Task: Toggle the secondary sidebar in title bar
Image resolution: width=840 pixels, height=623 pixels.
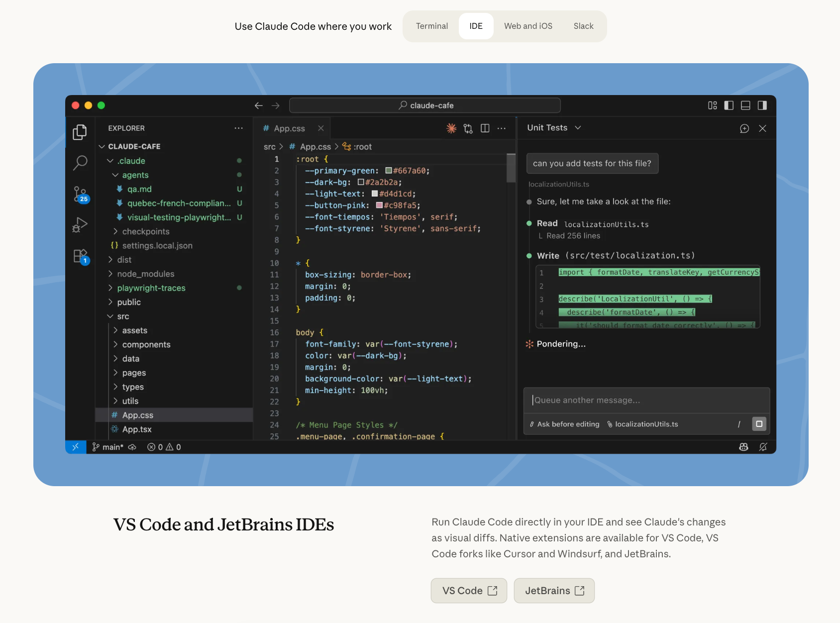Action: point(762,105)
